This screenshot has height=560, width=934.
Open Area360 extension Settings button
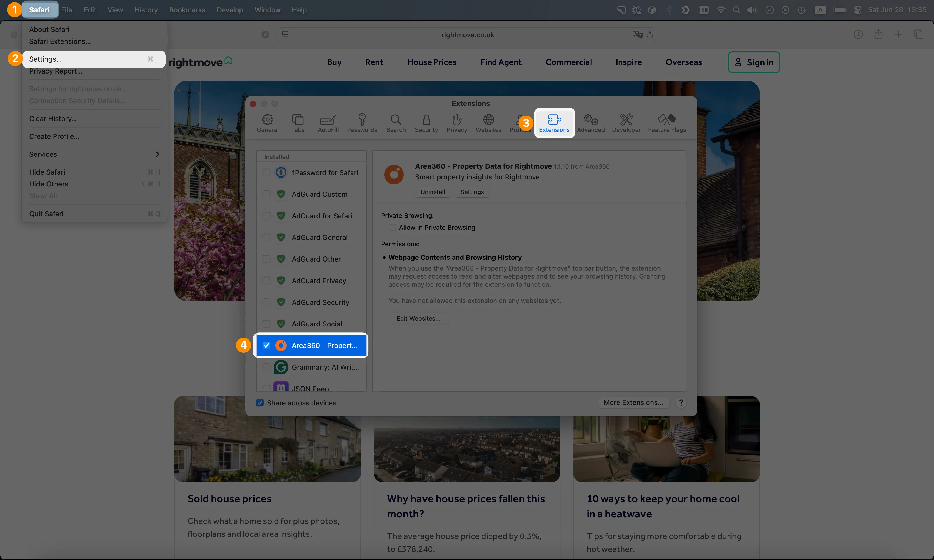point(472,192)
